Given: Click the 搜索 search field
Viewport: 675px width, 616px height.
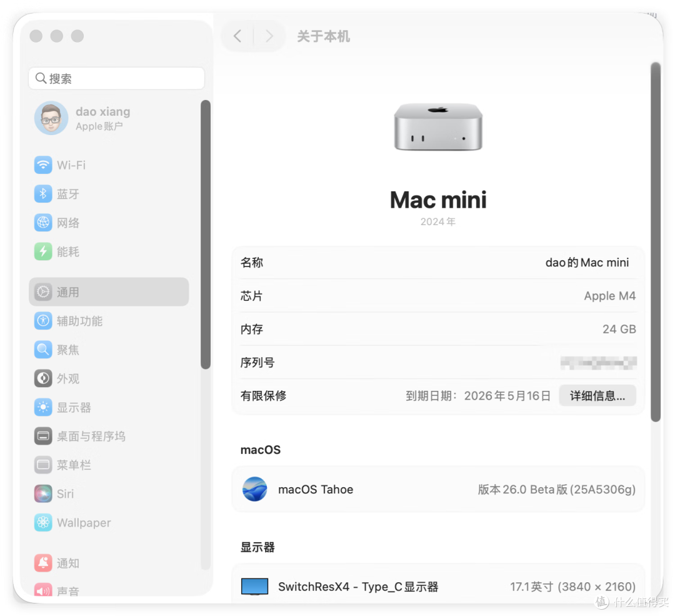Looking at the screenshot, I should tap(116, 78).
